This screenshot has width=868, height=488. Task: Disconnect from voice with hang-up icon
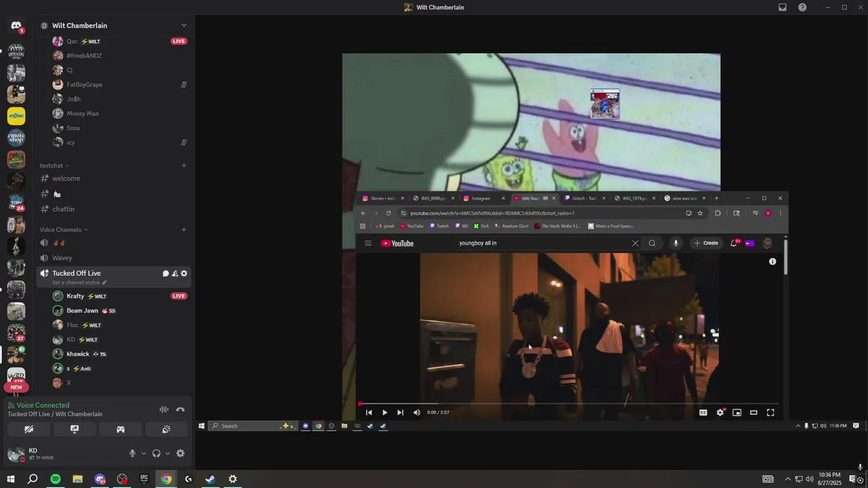pyautogui.click(x=180, y=409)
